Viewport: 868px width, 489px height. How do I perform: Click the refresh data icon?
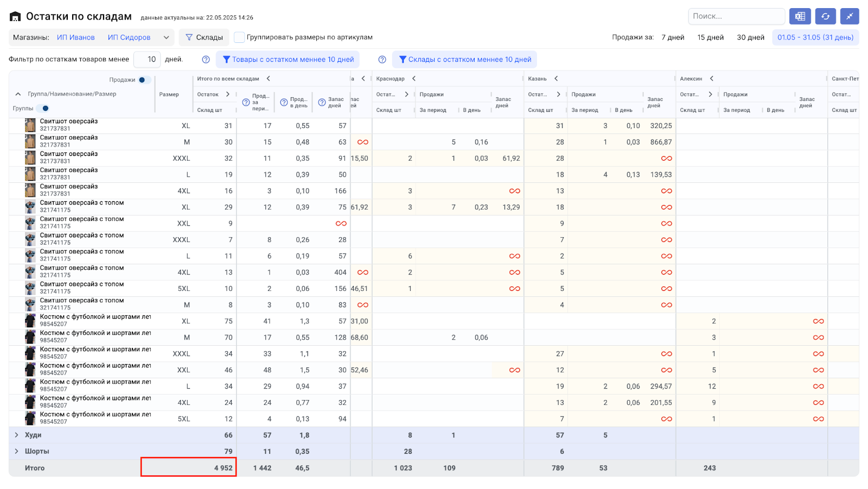click(x=825, y=16)
